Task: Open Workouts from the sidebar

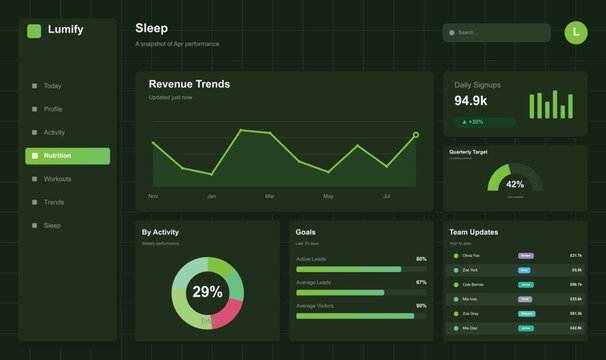Action: (x=68, y=179)
